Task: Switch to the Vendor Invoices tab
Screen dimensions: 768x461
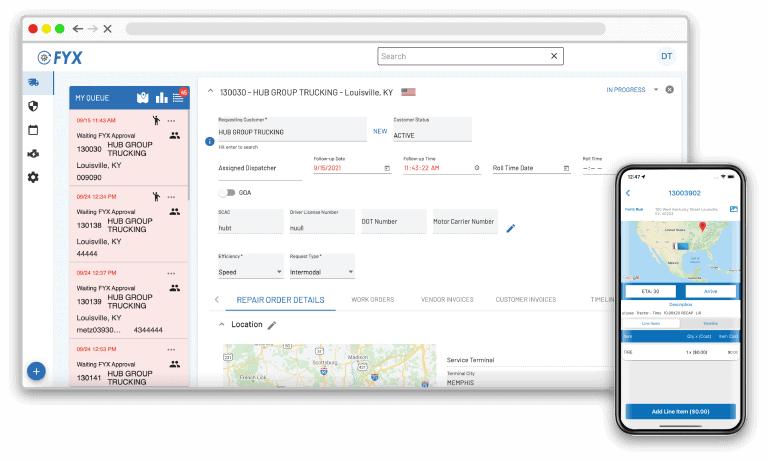Action: [x=447, y=300]
